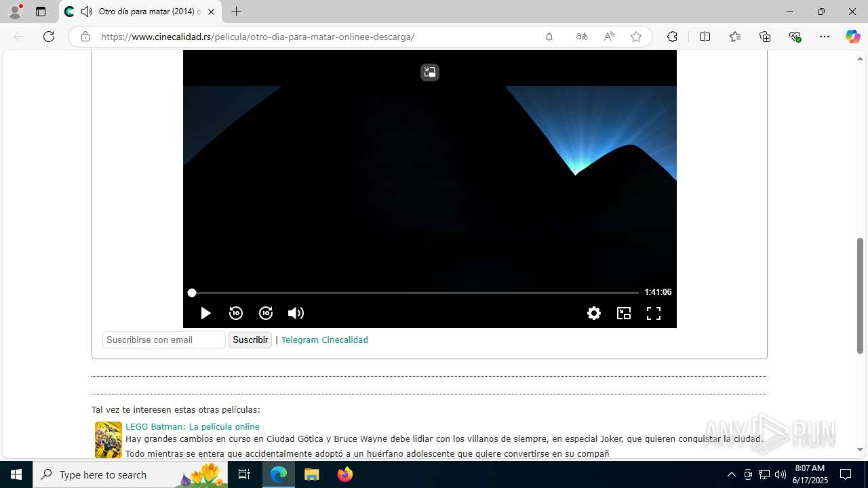Click Microsoft Edge taskbar icon
This screenshot has height=488, width=868.
coord(279,474)
